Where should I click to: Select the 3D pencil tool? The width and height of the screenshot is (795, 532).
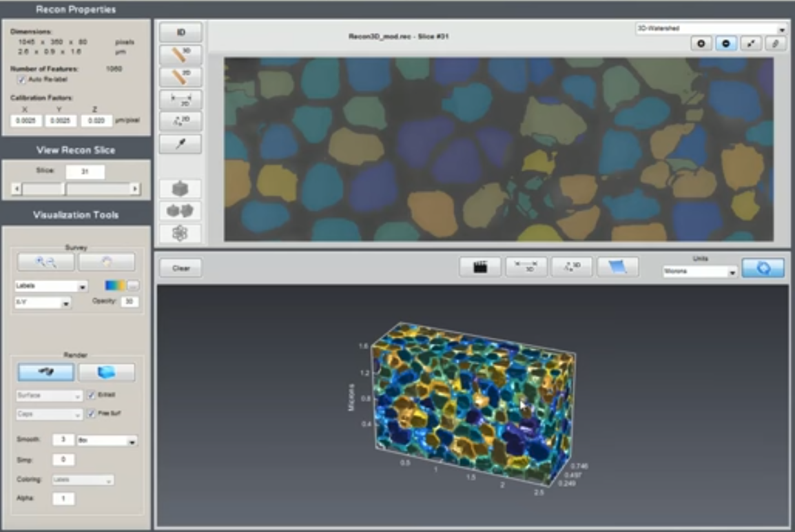(180, 54)
